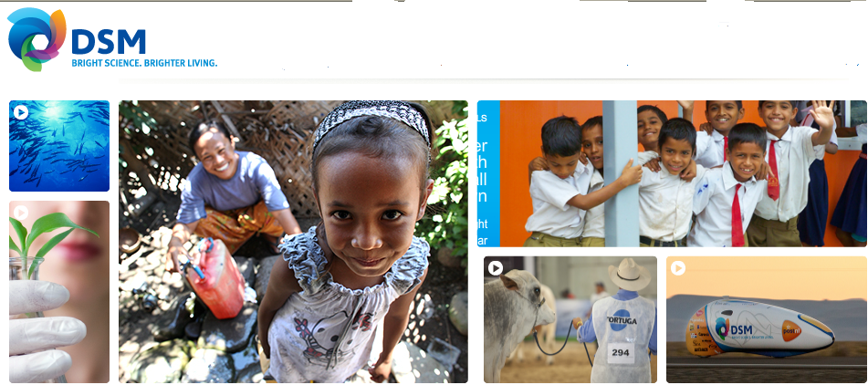Click the red jerrycan in the photo
Image resolution: width=868 pixels, height=385 pixels.
(x=215, y=278)
